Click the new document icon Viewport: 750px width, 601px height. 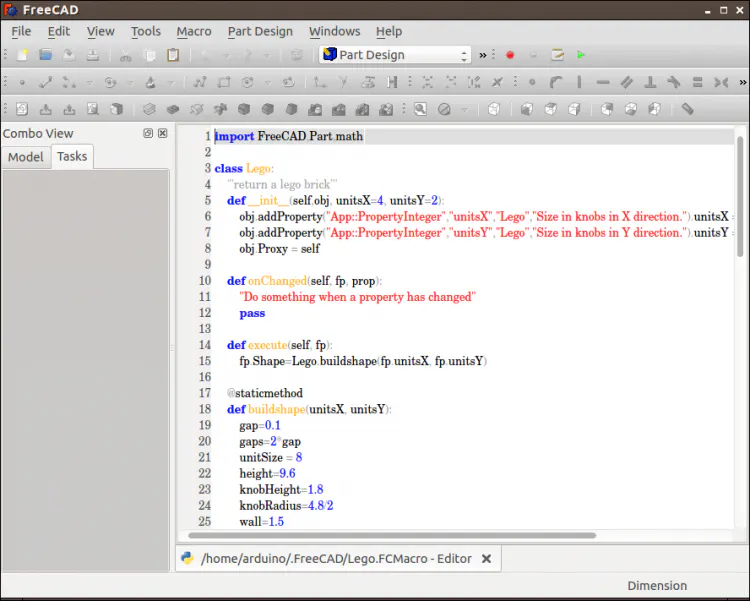(x=21, y=55)
